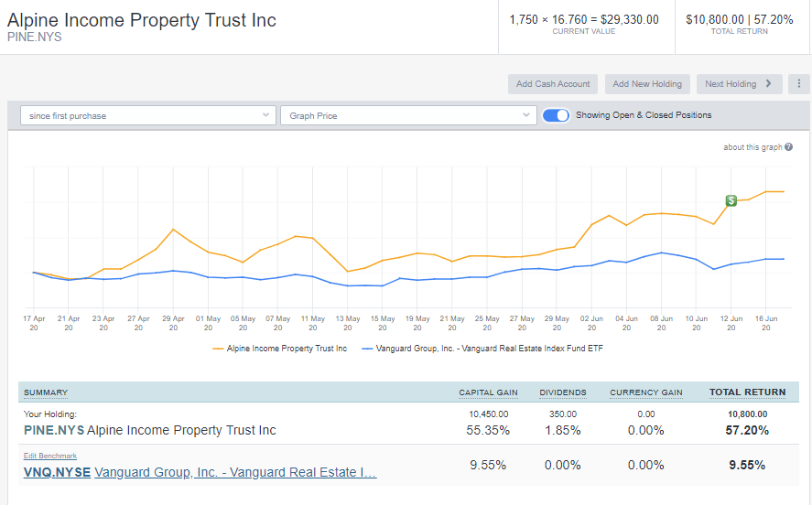812x505 pixels.
Task: Click the about this graph help icon
Action: tap(788, 147)
